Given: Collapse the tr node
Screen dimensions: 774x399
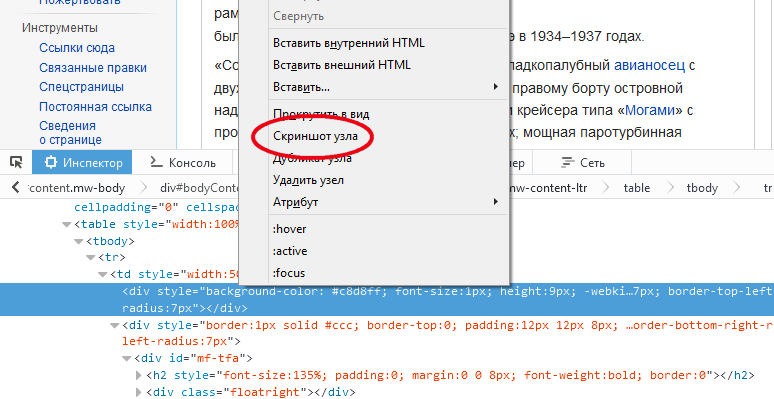Looking at the screenshot, I should pos(90,258).
